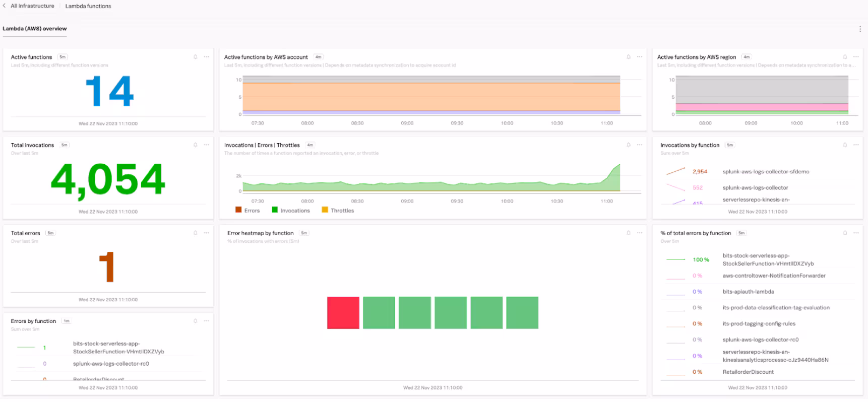The height and width of the screenshot is (402, 868).
Task: Click alert bell on Invocations Errors Throttles chart
Action: (x=629, y=145)
